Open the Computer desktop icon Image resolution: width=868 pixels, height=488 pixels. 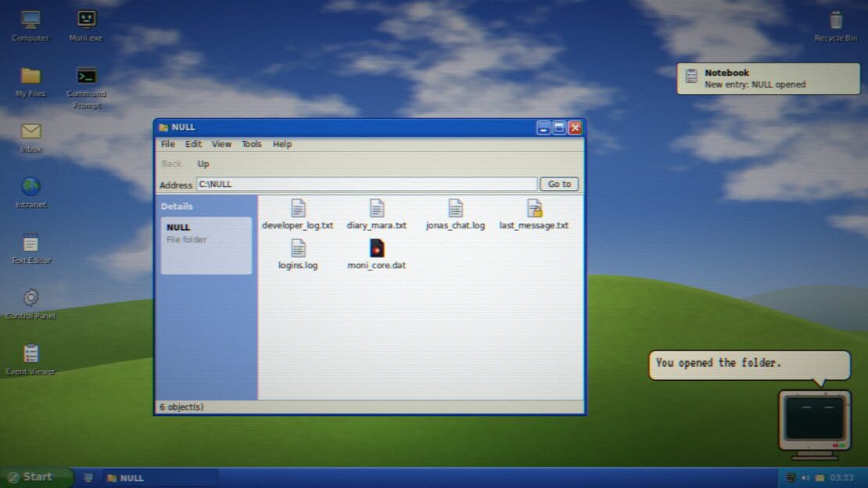[x=30, y=26]
